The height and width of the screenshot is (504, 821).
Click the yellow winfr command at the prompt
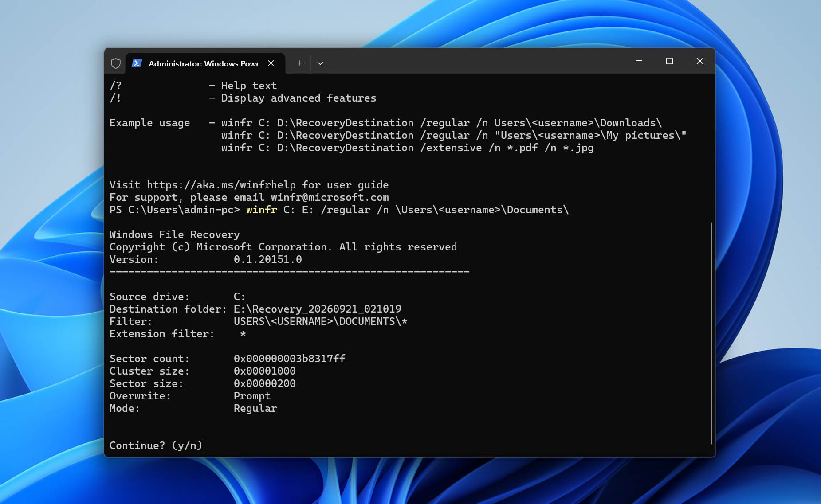261,210
